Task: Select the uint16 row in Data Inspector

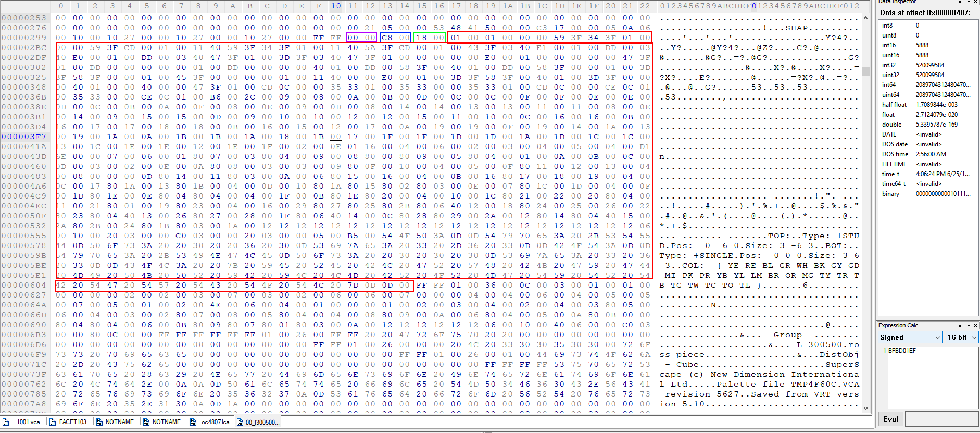Action: (928, 55)
